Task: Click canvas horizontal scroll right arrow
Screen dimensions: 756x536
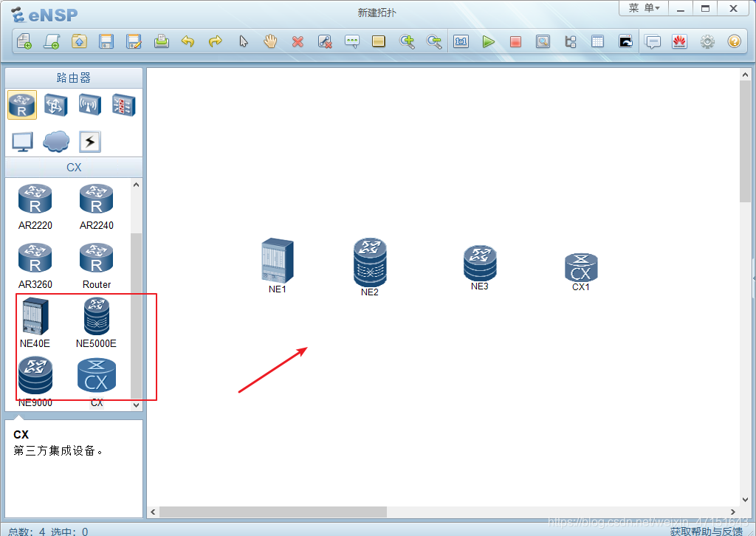Action: click(x=733, y=512)
